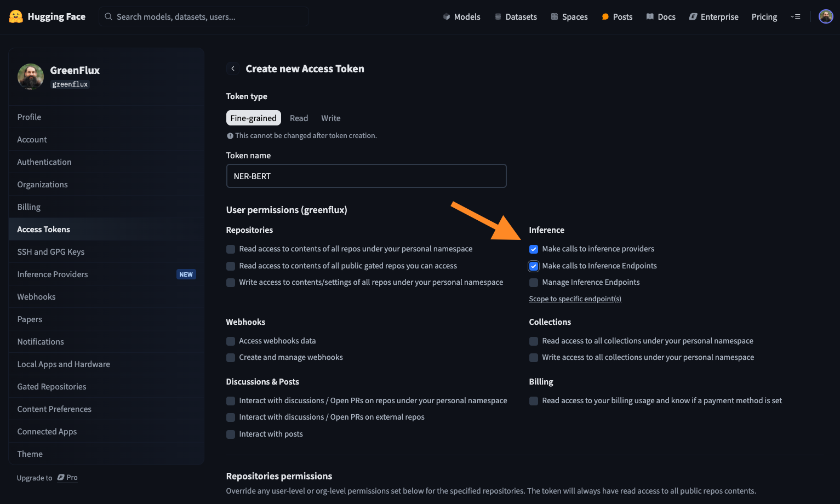Switch to the Write token type
Viewport: 840px width, 504px height.
click(330, 118)
